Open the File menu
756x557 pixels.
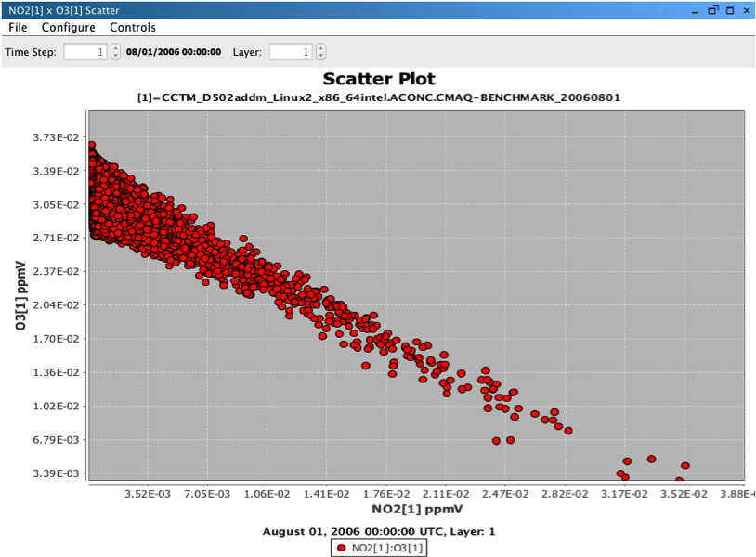18,28
